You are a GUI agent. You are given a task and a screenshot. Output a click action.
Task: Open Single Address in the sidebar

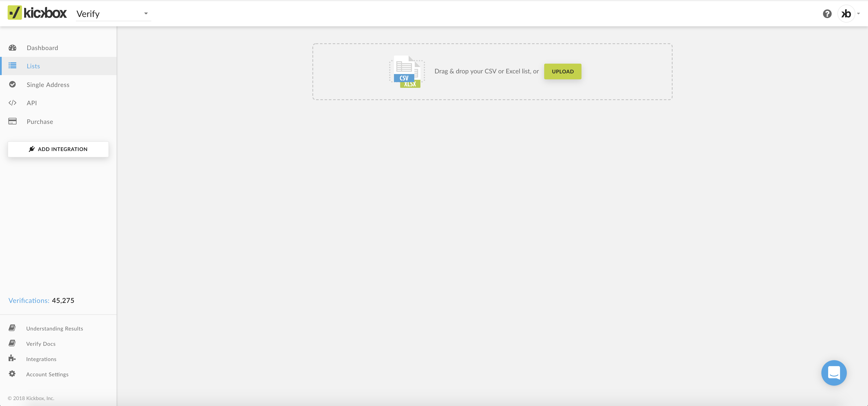(48, 85)
